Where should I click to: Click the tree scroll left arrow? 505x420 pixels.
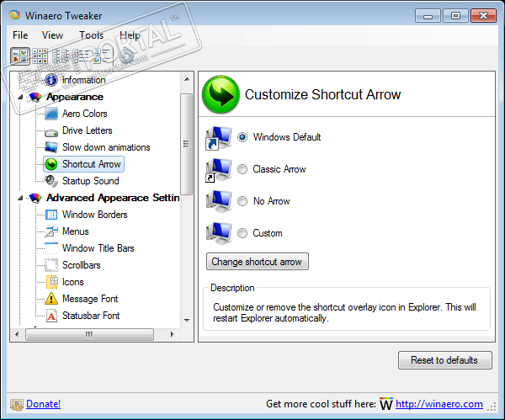[x=17, y=334]
